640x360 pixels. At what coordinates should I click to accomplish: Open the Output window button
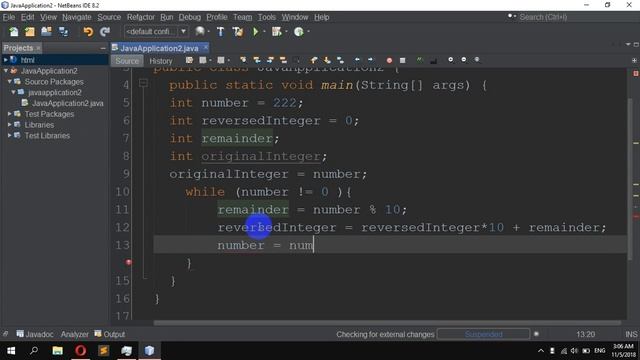[x=110, y=334]
